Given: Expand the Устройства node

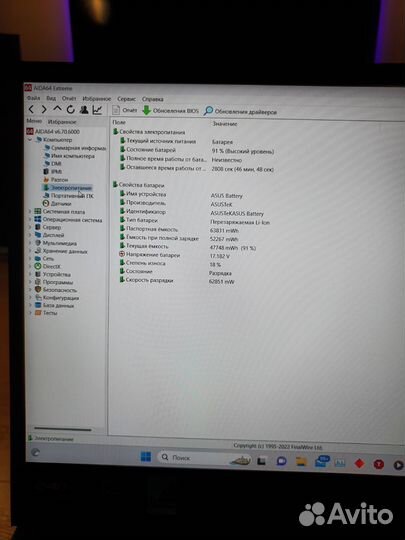Looking at the screenshot, I should 30,274.
